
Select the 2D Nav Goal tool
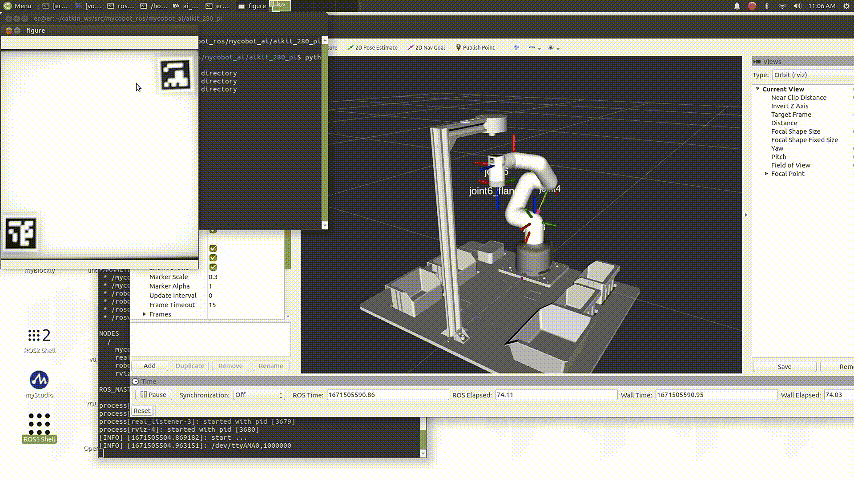pos(428,47)
